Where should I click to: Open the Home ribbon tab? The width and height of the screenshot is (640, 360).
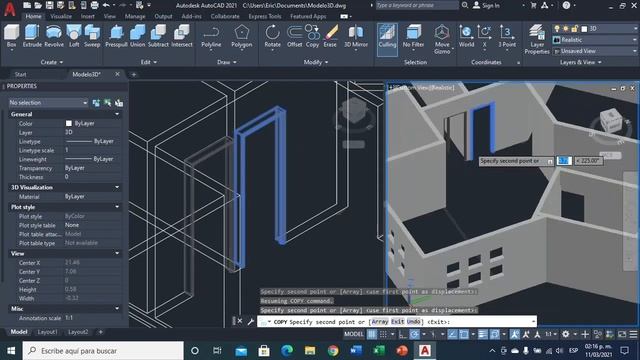[x=33, y=16]
